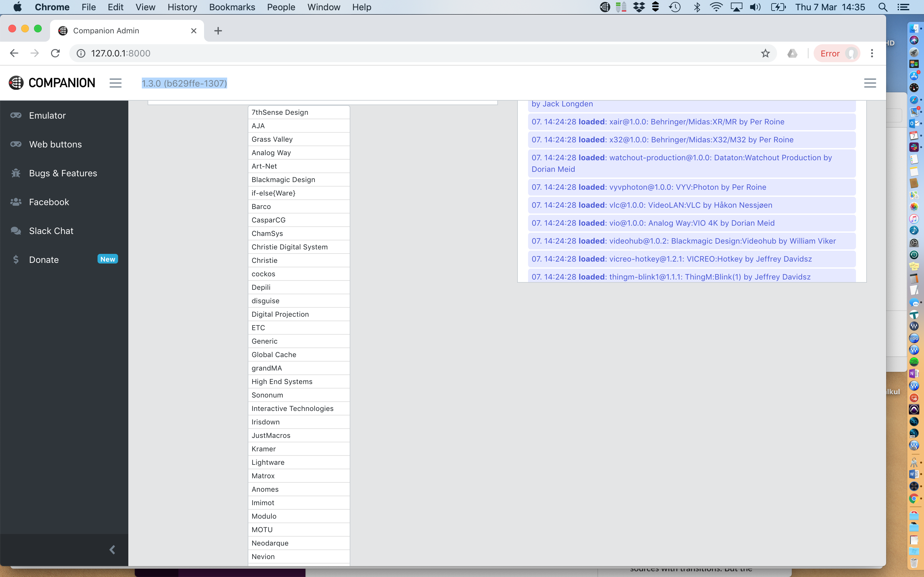Click the Donate dollar icon
This screenshot has height=577, width=924.
16,260
